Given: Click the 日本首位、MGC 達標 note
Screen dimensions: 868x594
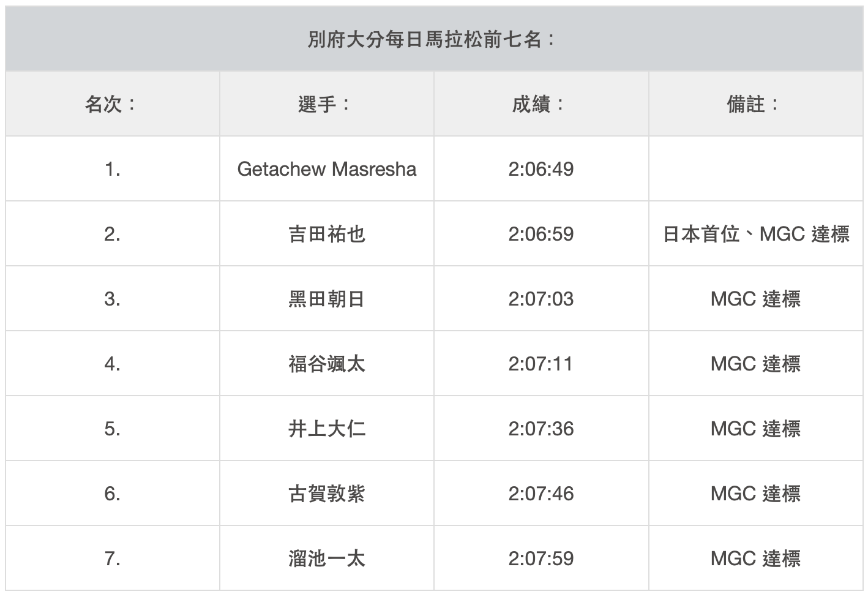Looking at the screenshot, I should coord(755,234).
